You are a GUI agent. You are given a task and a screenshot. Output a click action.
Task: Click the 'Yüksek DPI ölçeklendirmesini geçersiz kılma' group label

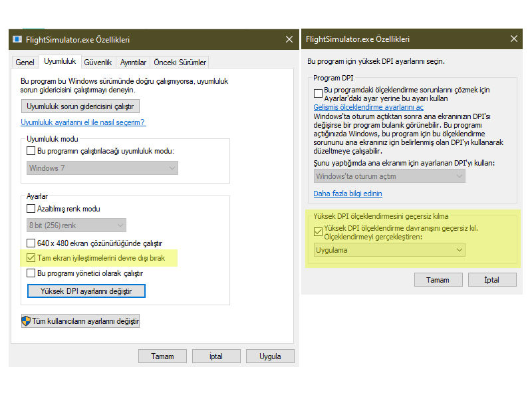(380, 216)
